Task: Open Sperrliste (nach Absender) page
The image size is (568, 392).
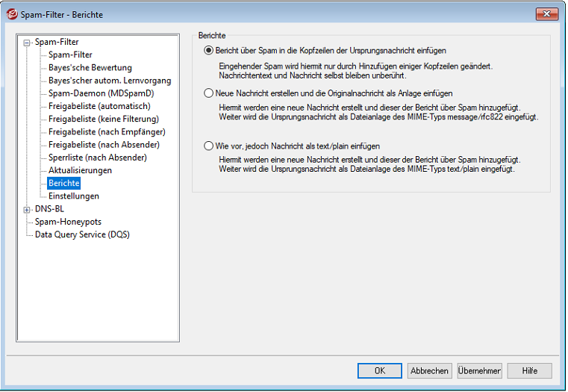Action: coord(97,158)
